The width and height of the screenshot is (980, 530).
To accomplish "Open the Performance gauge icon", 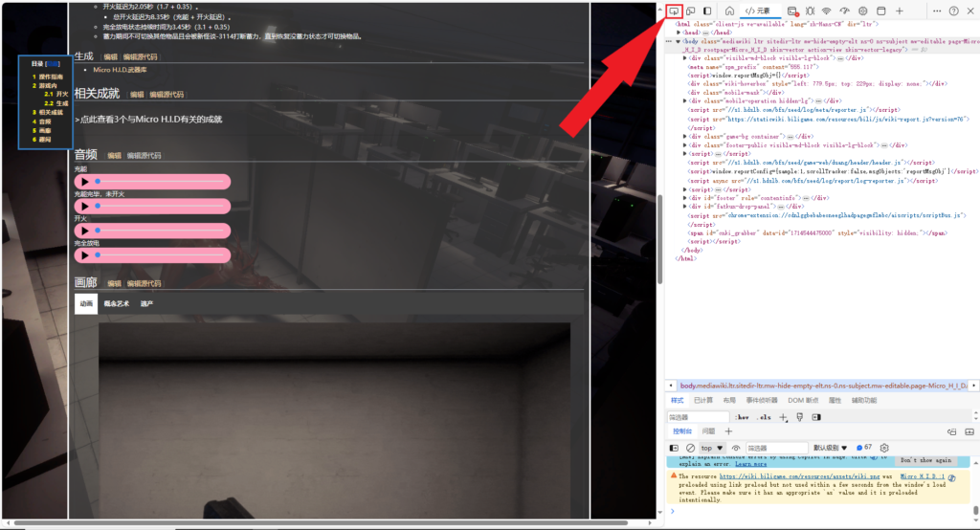I will tap(844, 11).
